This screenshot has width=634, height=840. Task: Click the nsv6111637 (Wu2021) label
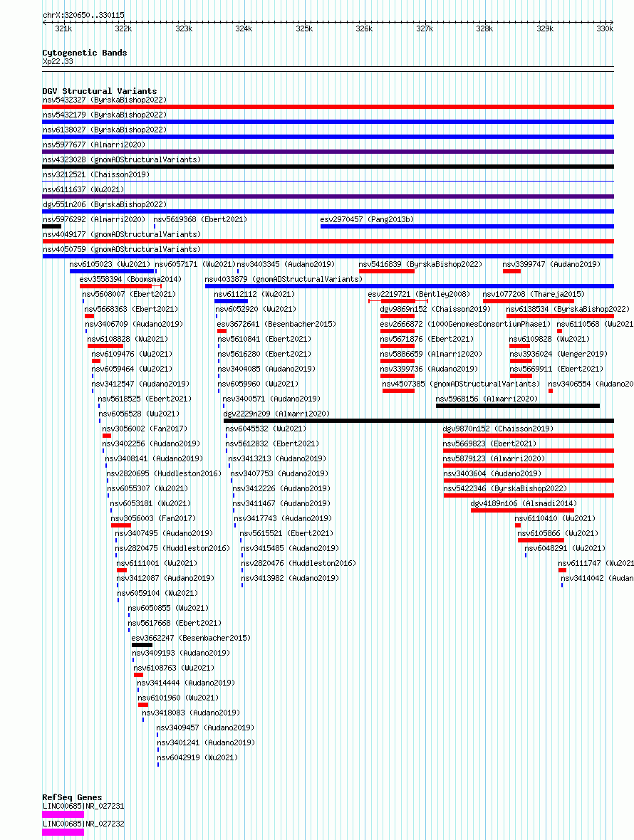(83, 189)
